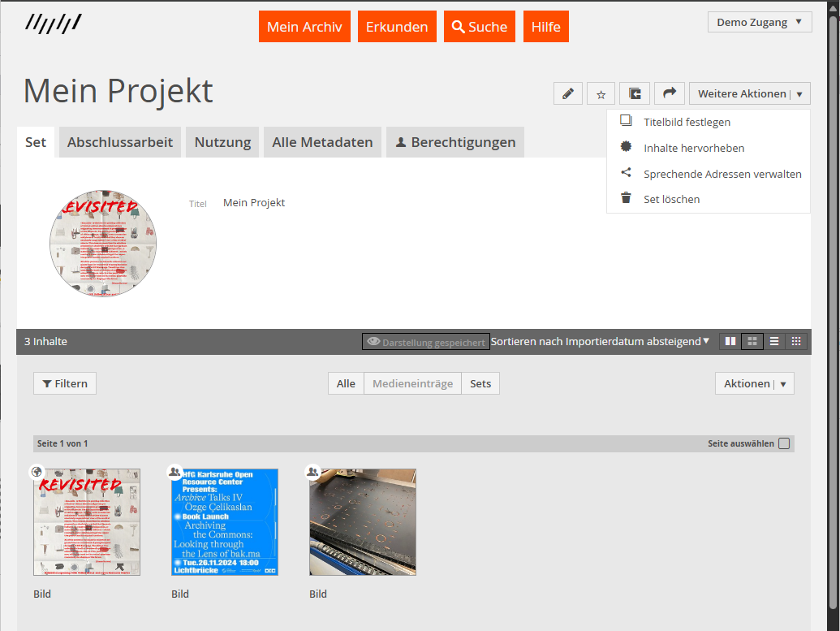Screen dimensions: 840x631
Task: Toggle the 'Sets' content type filter
Action: coord(480,383)
